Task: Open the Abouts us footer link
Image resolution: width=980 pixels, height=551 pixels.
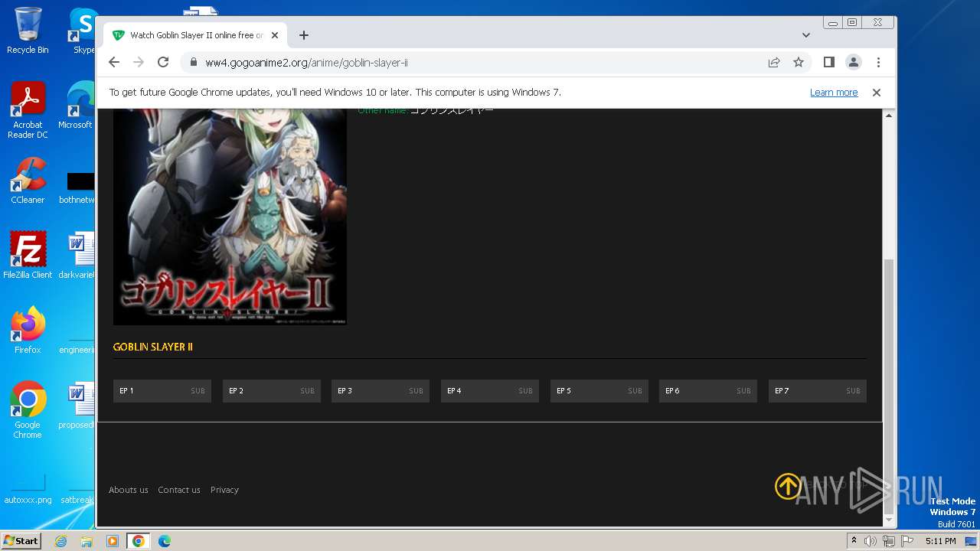Action: click(x=129, y=490)
